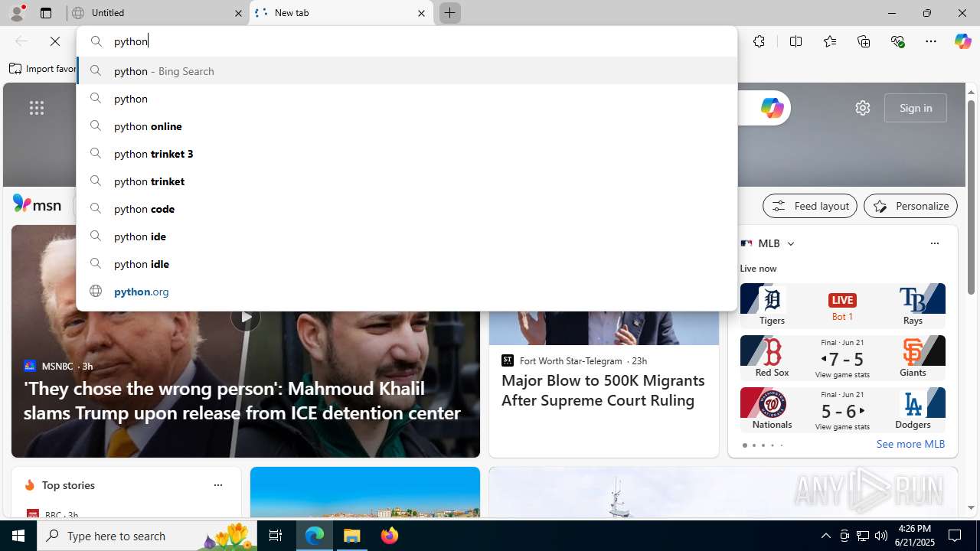This screenshot has width=980, height=551.
Task: Click the python text in address bar
Action: coord(131,41)
